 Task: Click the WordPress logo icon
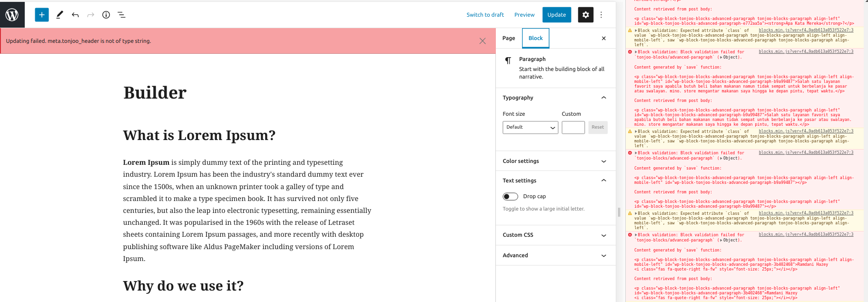(x=12, y=15)
